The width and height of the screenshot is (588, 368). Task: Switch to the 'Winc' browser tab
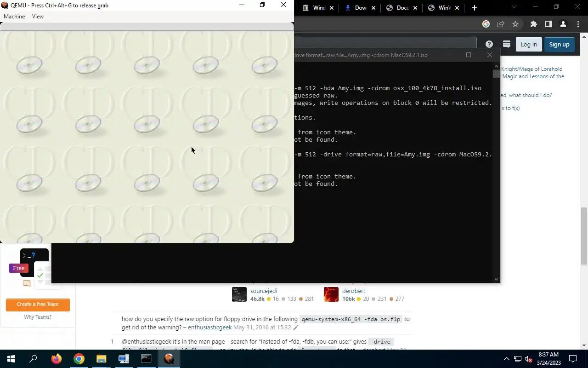coord(314,8)
